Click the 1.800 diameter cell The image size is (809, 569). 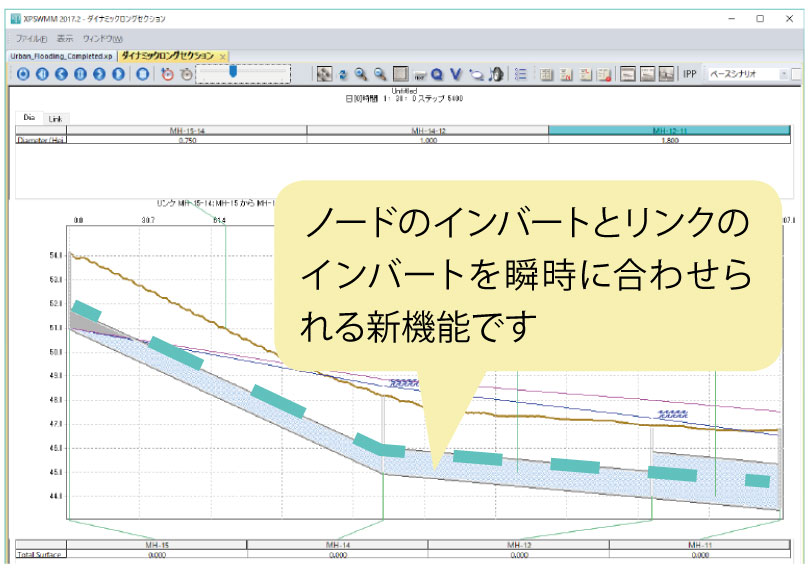point(669,140)
